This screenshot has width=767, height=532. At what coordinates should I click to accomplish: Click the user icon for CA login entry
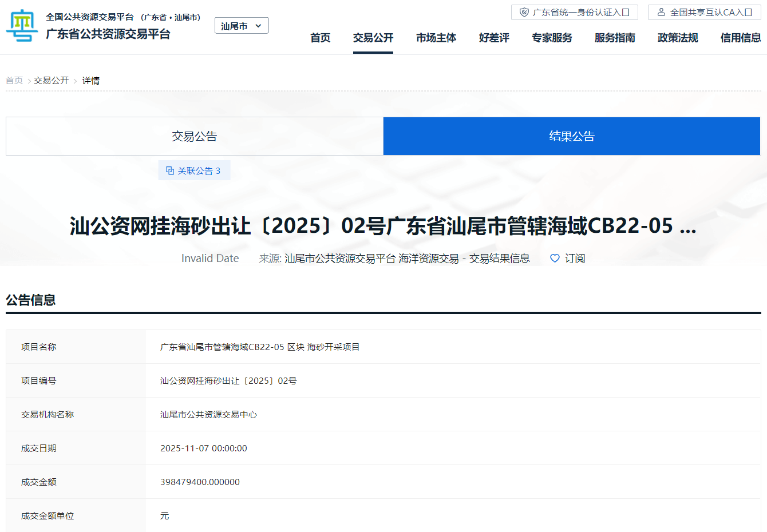[x=661, y=12]
